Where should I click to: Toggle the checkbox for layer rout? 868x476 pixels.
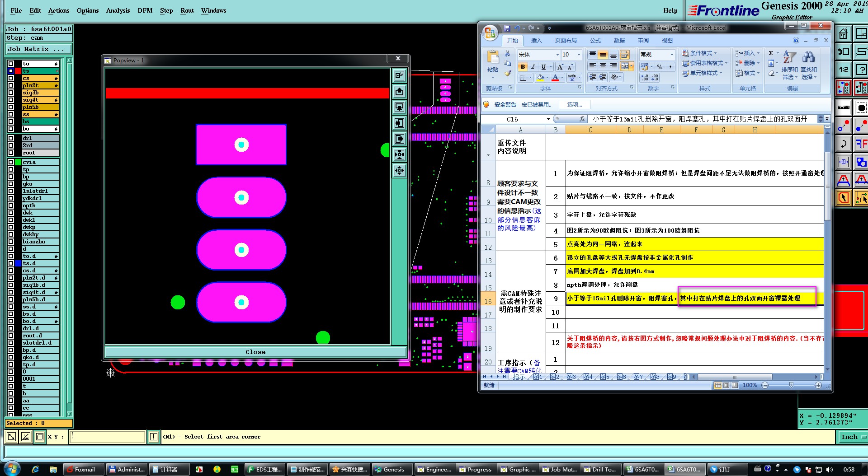11,153
